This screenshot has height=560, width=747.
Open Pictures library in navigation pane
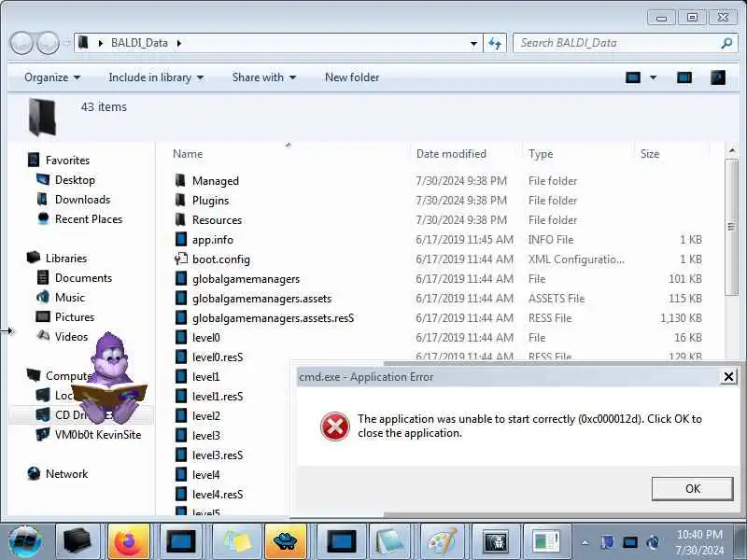coord(75,316)
